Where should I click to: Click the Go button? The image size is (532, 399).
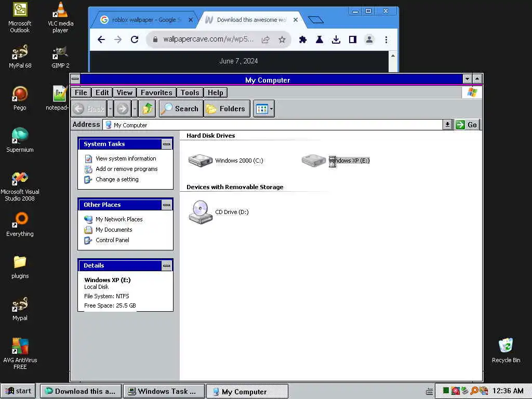click(467, 125)
